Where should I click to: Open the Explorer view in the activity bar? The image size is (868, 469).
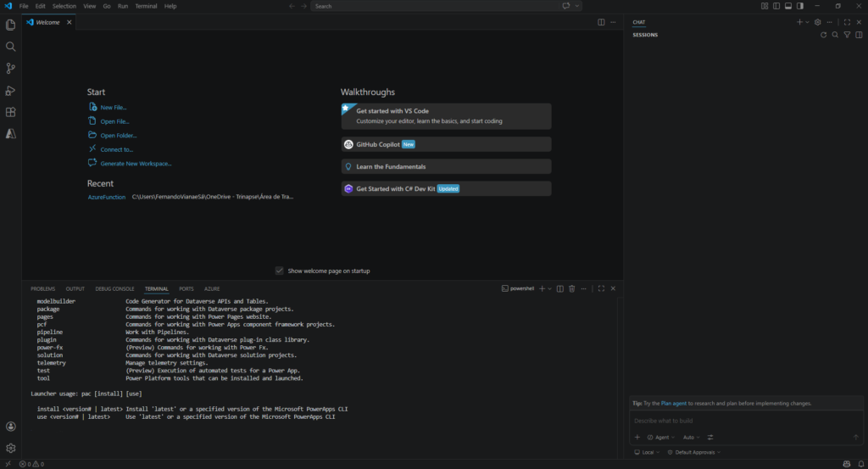click(10, 25)
